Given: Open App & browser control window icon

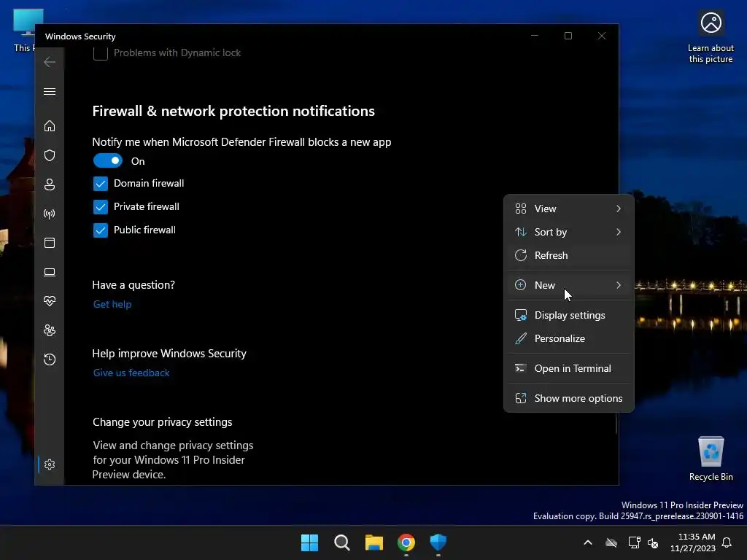Looking at the screenshot, I should coord(50,243).
